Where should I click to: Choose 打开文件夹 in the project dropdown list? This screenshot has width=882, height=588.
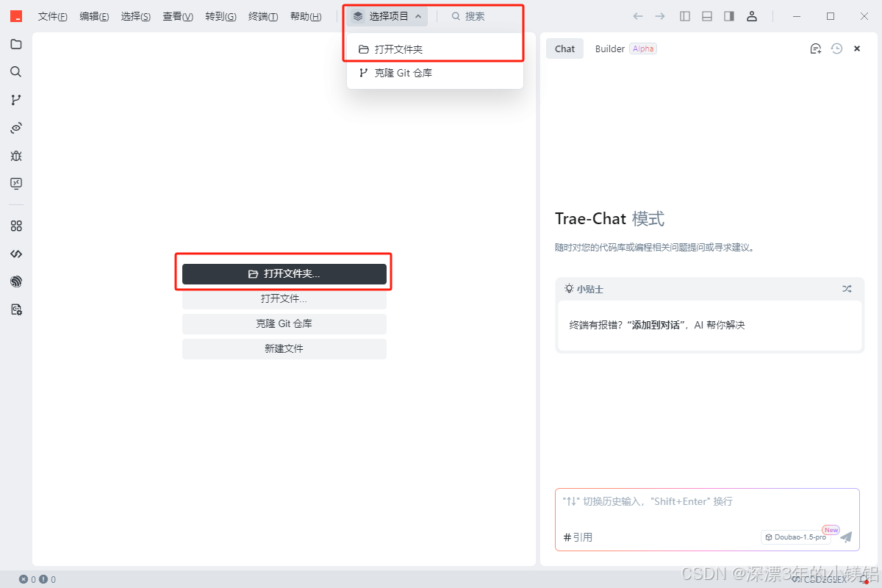[435, 49]
